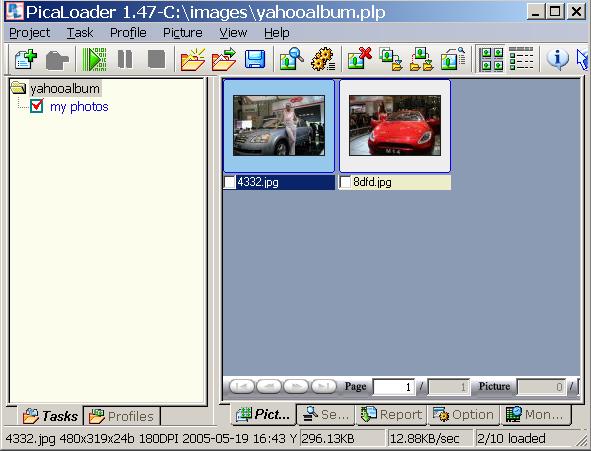Switch to thumbnail grid view
Viewport: 591px width, 451px height.
[492, 59]
